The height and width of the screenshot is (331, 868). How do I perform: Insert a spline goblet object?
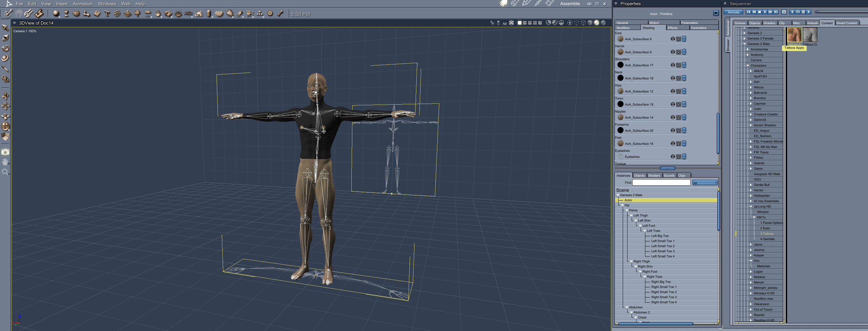point(66,13)
